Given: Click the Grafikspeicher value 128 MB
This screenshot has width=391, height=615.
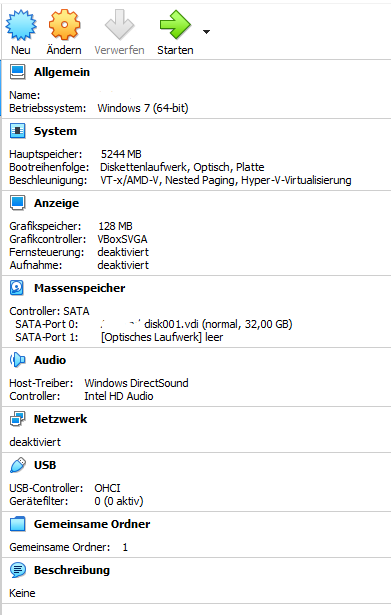Looking at the screenshot, I should [x=115, y=226].
